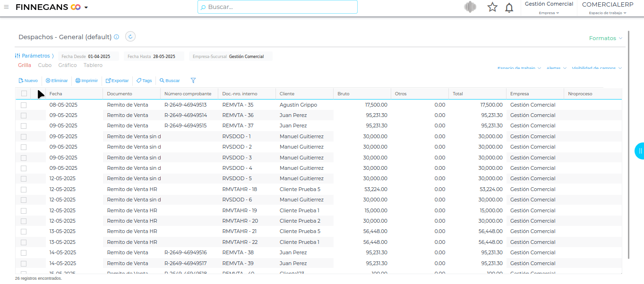
Task: Click the 53,224.00 Bruto cell
Action: [376, 189]
